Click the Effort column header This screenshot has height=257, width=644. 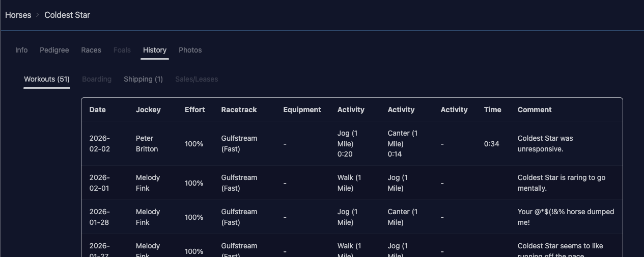[195, 110]
